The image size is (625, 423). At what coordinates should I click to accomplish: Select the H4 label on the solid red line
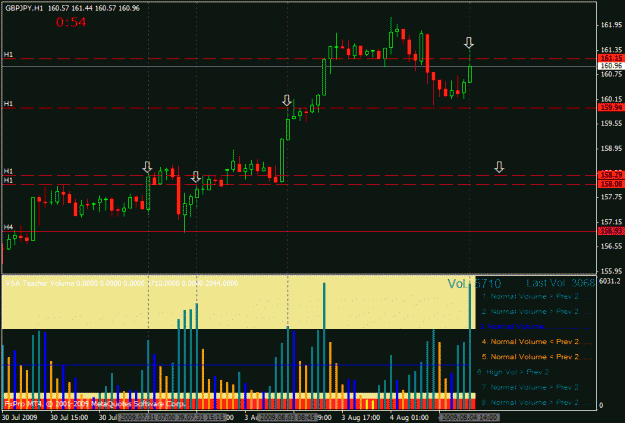(x=8, y=227)
